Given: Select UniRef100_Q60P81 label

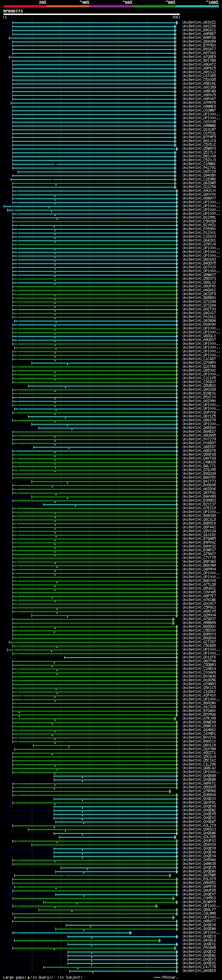Looking at the screenshot, I should point(199,802).
